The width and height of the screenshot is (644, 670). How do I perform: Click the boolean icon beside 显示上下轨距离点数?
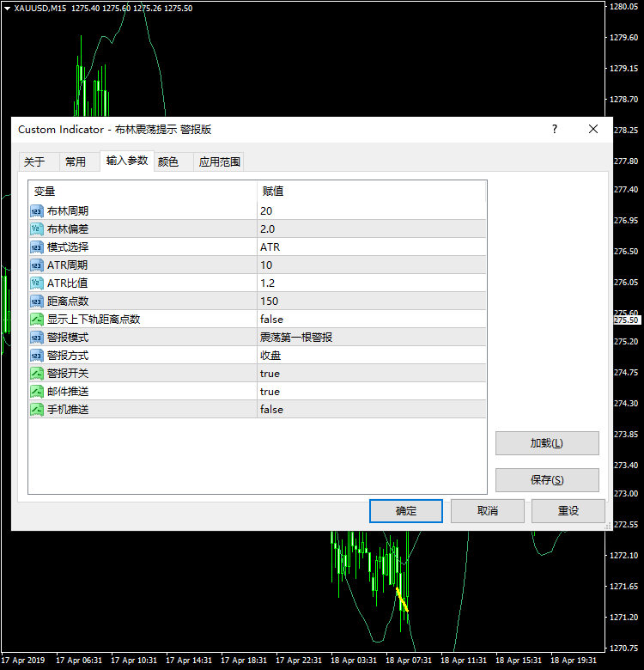click(37, 320)
